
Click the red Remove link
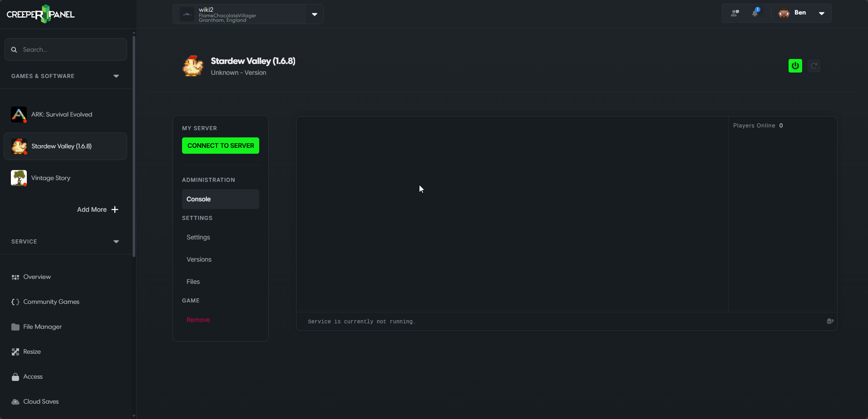pos(198,320)
